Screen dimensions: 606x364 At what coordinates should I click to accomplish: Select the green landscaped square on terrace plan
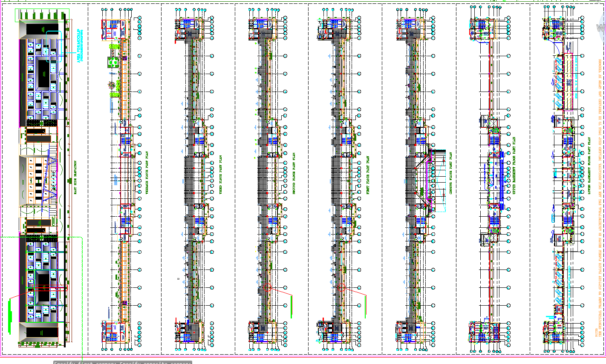(x=113, y=62)
